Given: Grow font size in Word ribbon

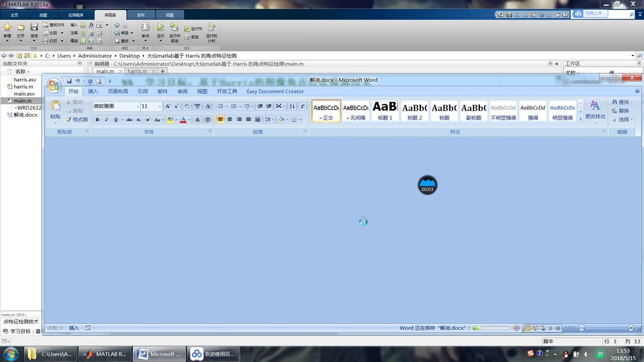Looking at the screenshot, I should pyautogui.click(x=168, y=106).
